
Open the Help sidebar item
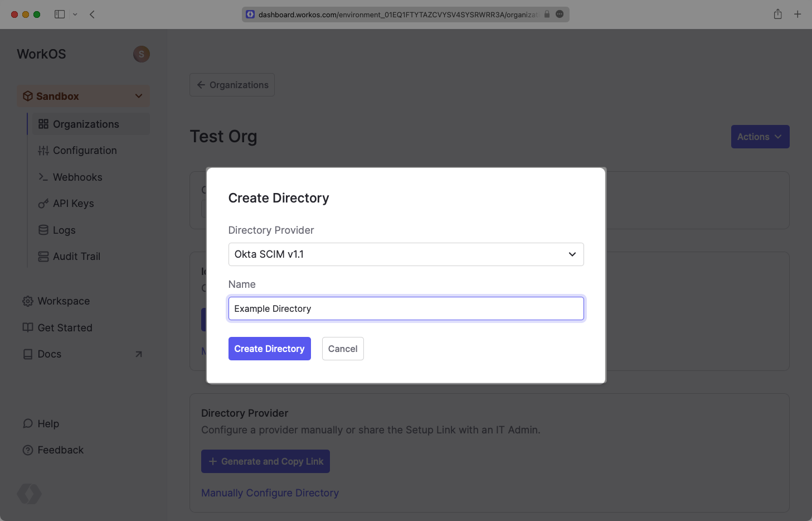click(x=48, y=424)
